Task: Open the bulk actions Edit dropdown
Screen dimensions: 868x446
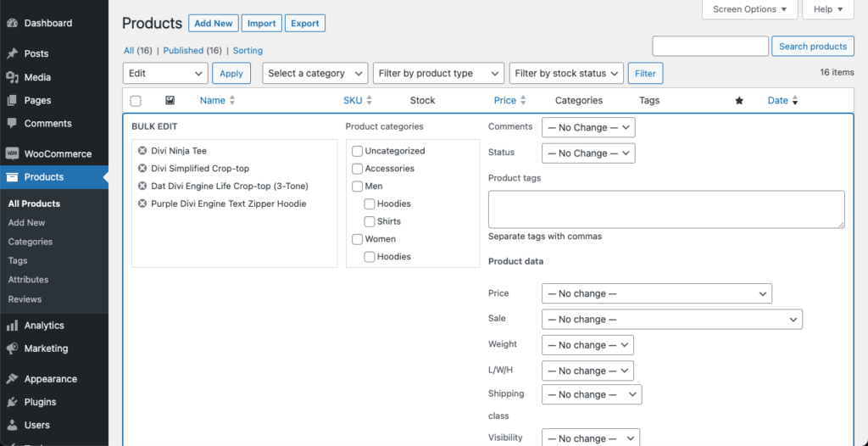Action: pos(165,73)
